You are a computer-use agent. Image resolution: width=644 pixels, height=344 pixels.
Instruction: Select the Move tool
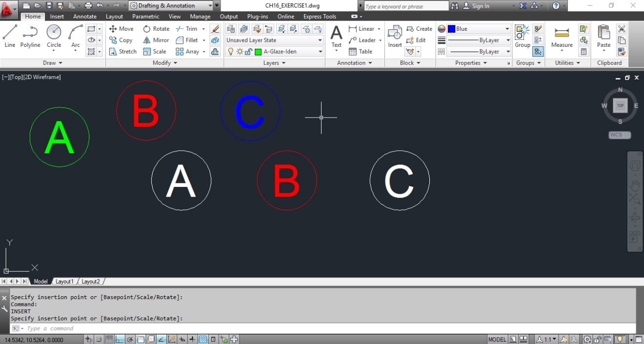click(121, 28)
